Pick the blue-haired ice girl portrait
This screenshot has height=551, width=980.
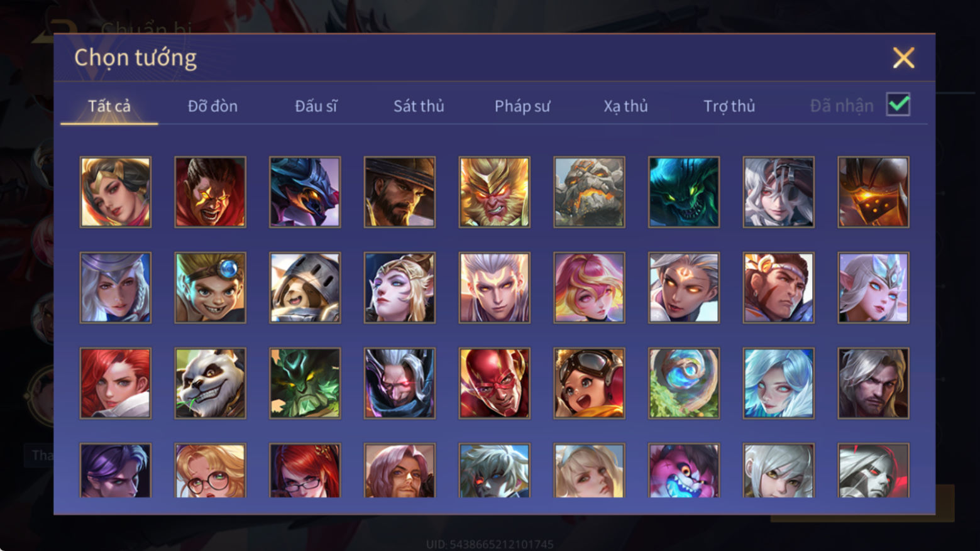click(778, 383)
